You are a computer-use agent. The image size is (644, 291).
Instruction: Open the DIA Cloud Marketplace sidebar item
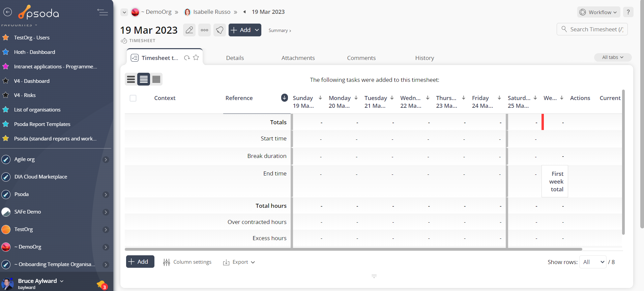[x=40, y=177]
